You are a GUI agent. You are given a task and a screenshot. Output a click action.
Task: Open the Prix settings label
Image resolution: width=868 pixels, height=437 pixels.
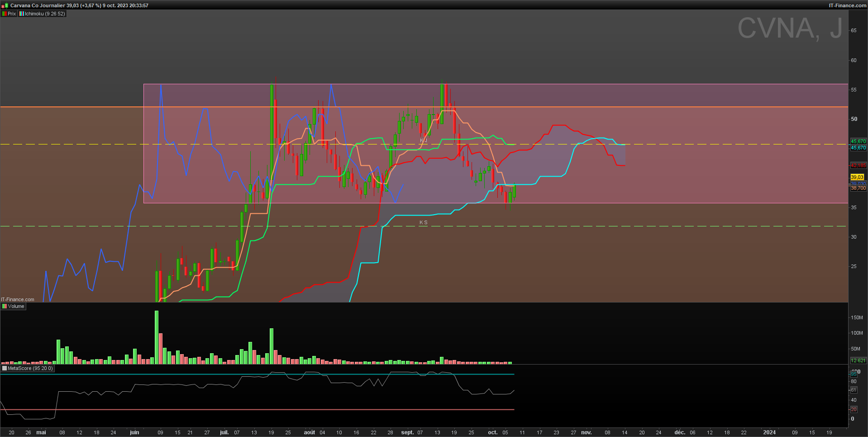12,14
